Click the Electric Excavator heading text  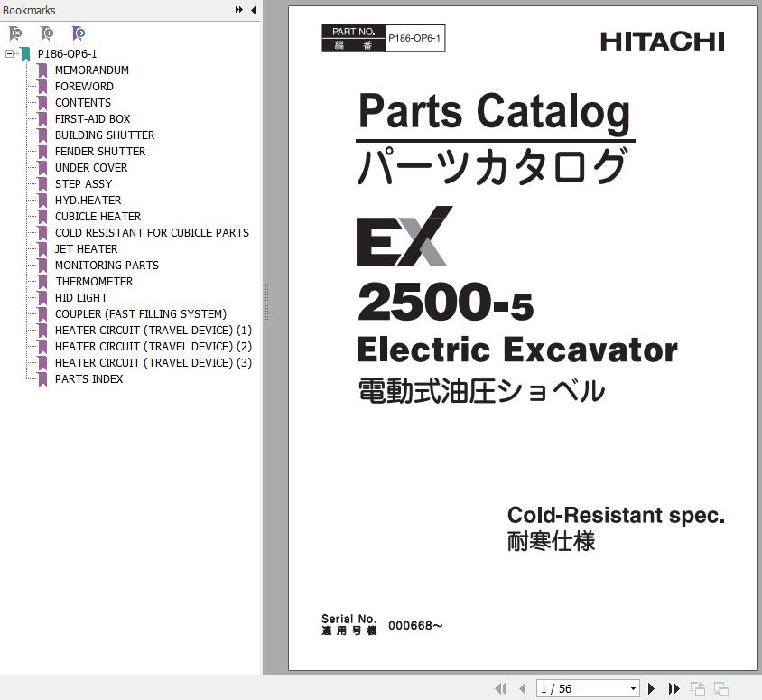(517, 350)
